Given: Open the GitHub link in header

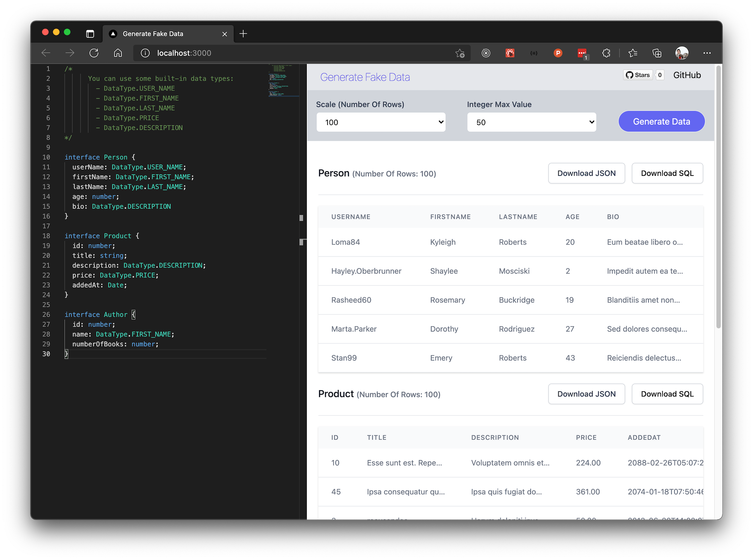Looking at the screenshot, I should tap(687, 75).
